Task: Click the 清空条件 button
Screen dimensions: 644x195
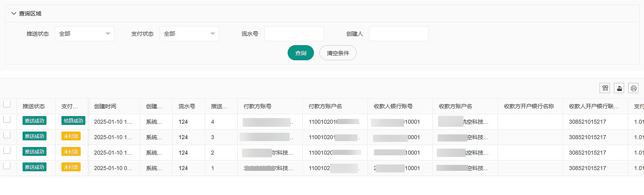Action: pyautogui.click(x=338, y=53)
